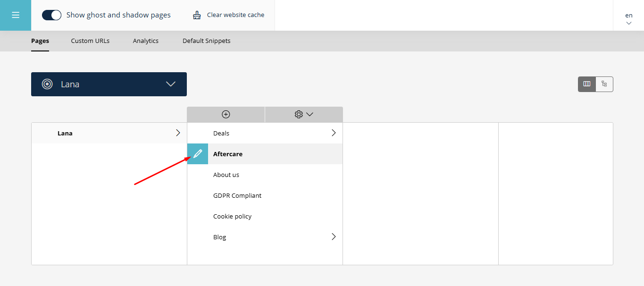The width and height of the screenshot is (644, 286).
Task: Switch to tree view icon
Action: click(x=604, y=84)
